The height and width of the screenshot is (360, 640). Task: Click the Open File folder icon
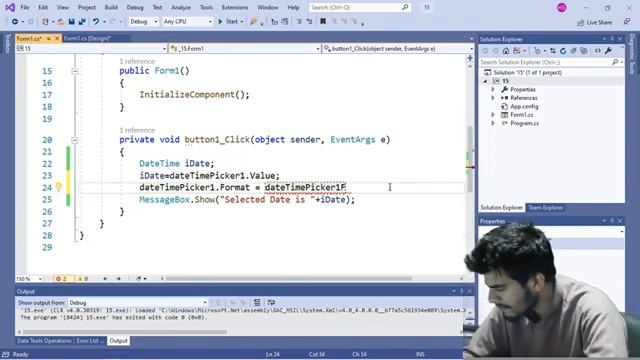tap(60, 22)
